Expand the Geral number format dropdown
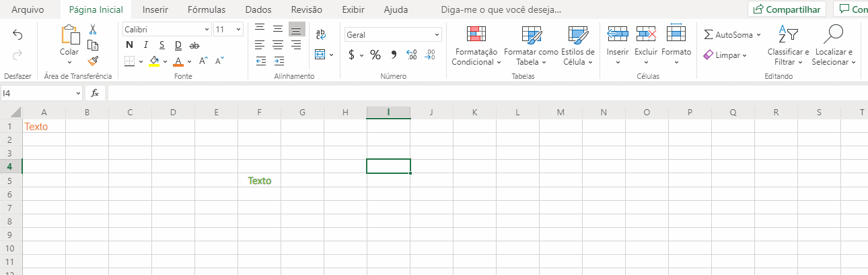The width and height of the screenshot is (868, 275). pyautogui.click(x=393, y=34)
